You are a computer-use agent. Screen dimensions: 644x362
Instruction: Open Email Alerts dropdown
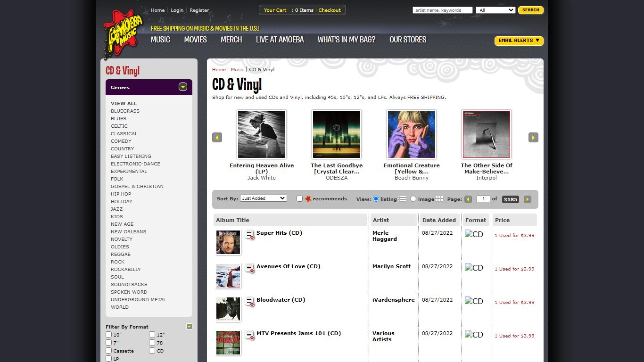coord(519,41)
